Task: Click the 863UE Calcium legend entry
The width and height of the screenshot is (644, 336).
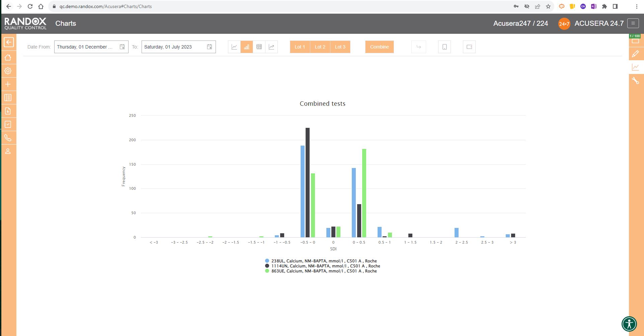Action: click(324, 271)
